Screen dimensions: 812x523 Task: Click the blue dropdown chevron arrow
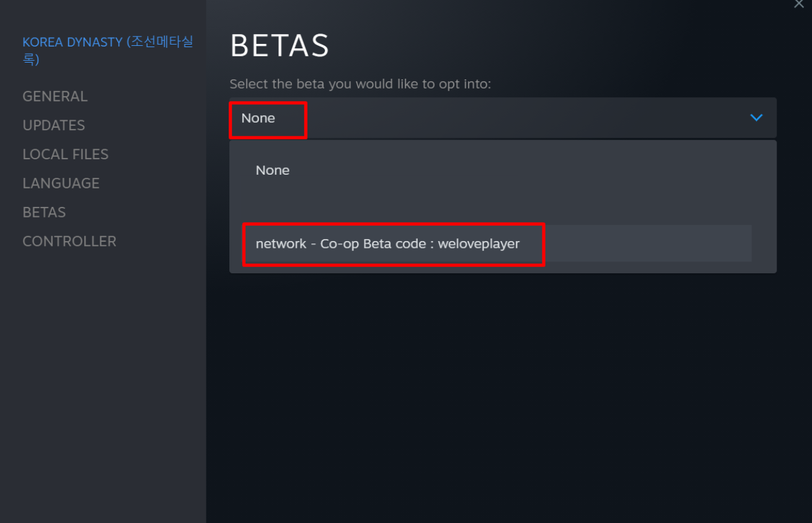pos(756,118)
